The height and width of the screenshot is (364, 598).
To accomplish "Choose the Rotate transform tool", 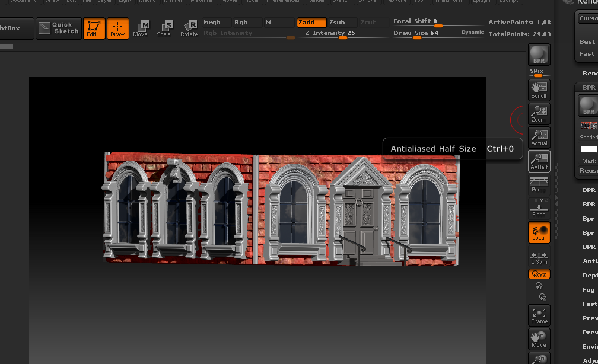I will [189, 28].
